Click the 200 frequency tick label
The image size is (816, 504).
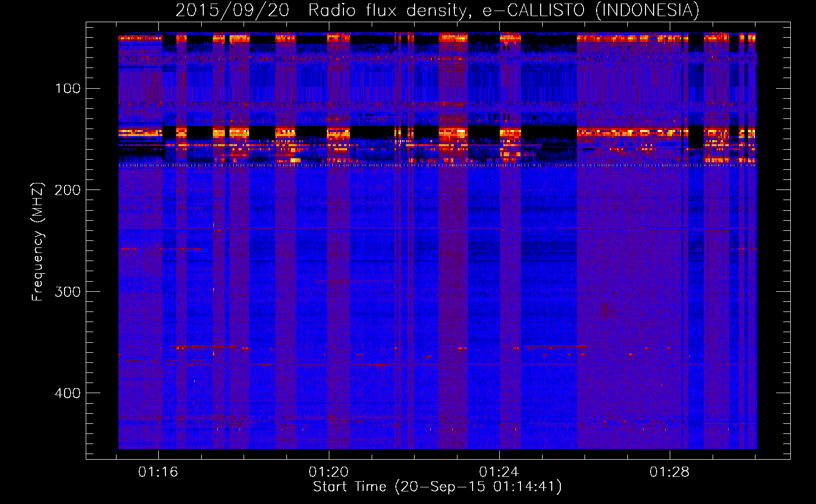[68, 190]
